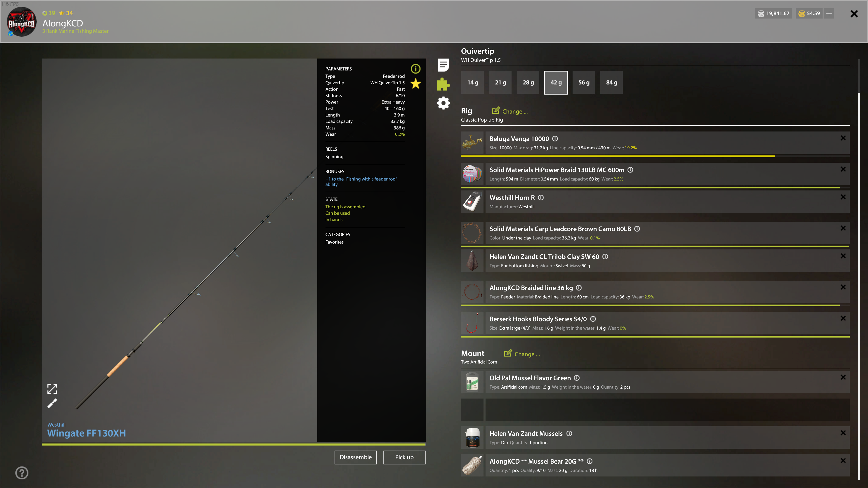Select the 21 g quivertip
This screenshot has width=868, height=488.
tap(500, 82)
